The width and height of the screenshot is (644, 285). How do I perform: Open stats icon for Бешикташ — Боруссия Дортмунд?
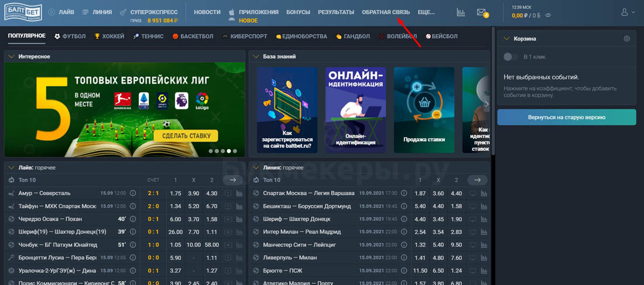[x=484, y=206]
